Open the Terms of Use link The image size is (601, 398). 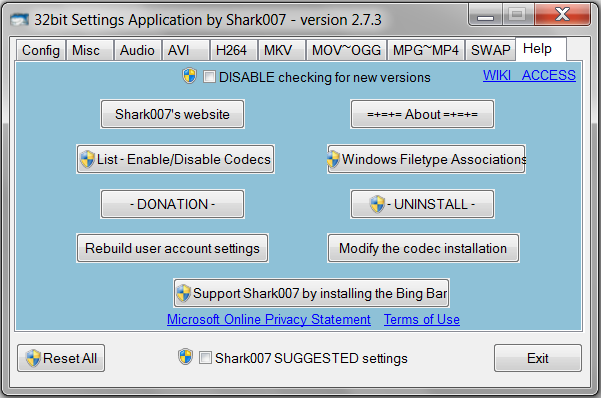click(x=422, y=319)
